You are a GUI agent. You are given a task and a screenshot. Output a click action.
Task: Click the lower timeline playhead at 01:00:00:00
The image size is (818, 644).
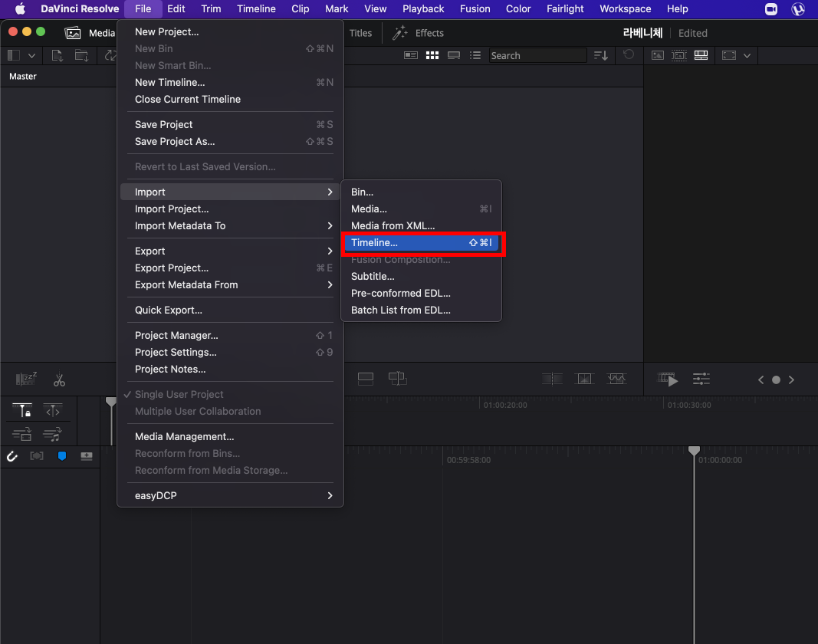[x=694, y=450]
